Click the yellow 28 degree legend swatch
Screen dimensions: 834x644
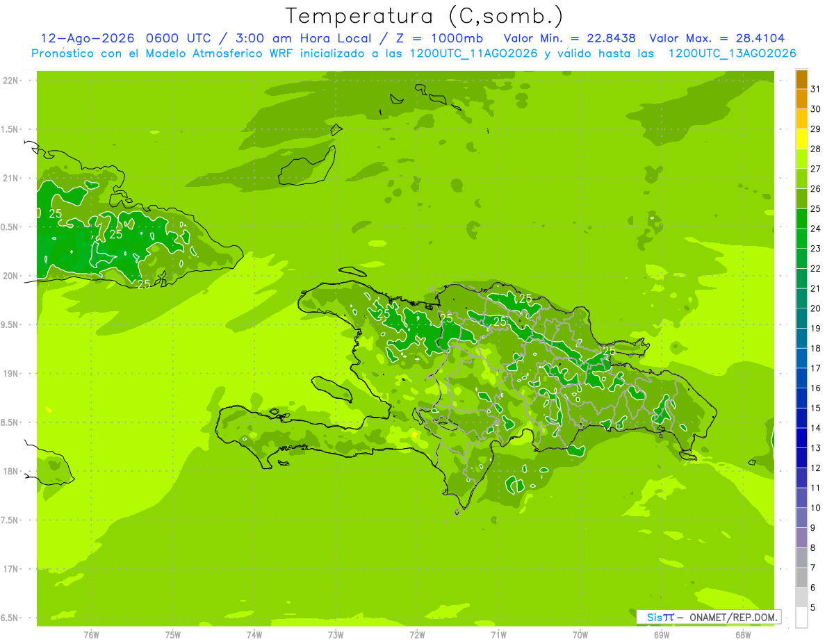pyautogui.click(x=801, y=140)
